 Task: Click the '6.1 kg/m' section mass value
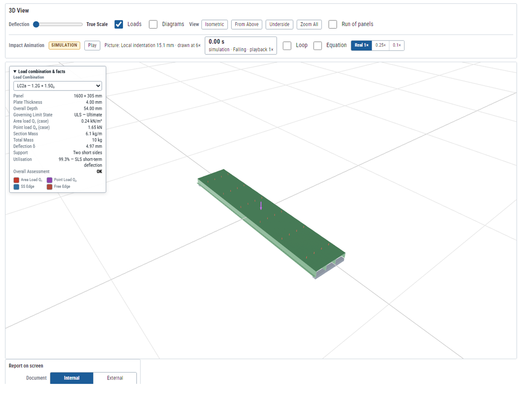click(94, 134)
